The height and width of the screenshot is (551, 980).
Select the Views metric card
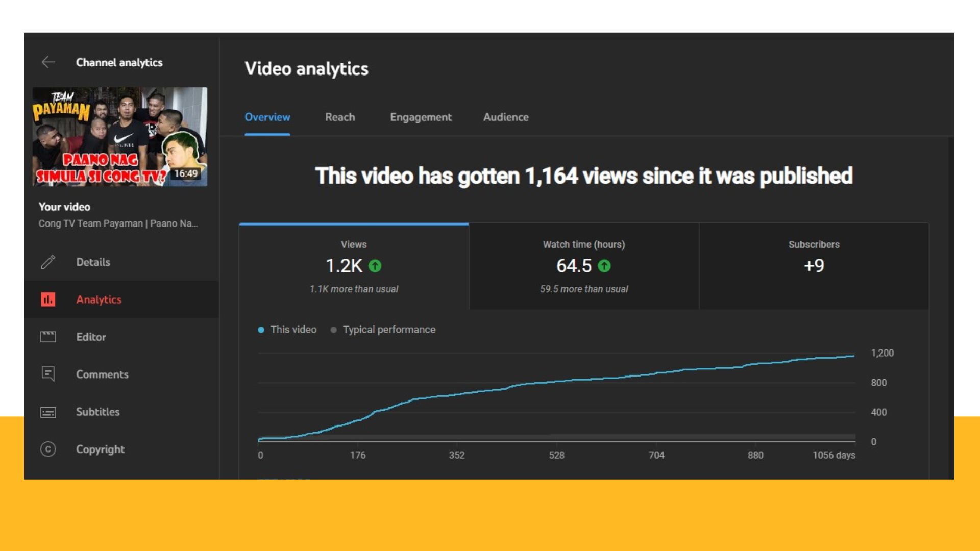(x=354, y=266)
